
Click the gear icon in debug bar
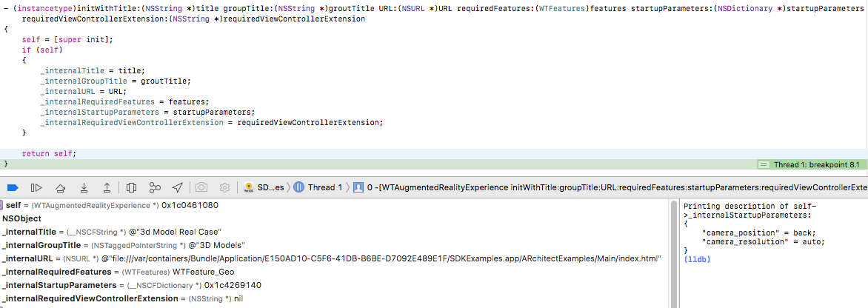tap(224, 187)
